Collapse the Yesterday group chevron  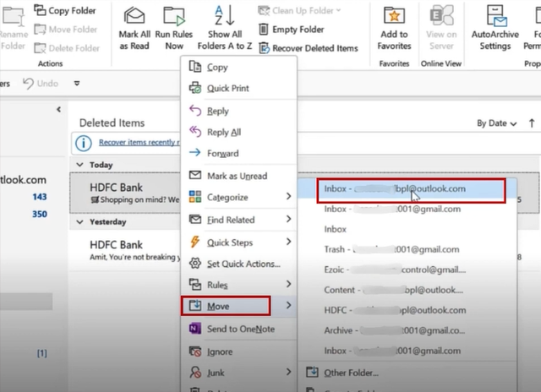pyautogui.click(x=79, y=221)
